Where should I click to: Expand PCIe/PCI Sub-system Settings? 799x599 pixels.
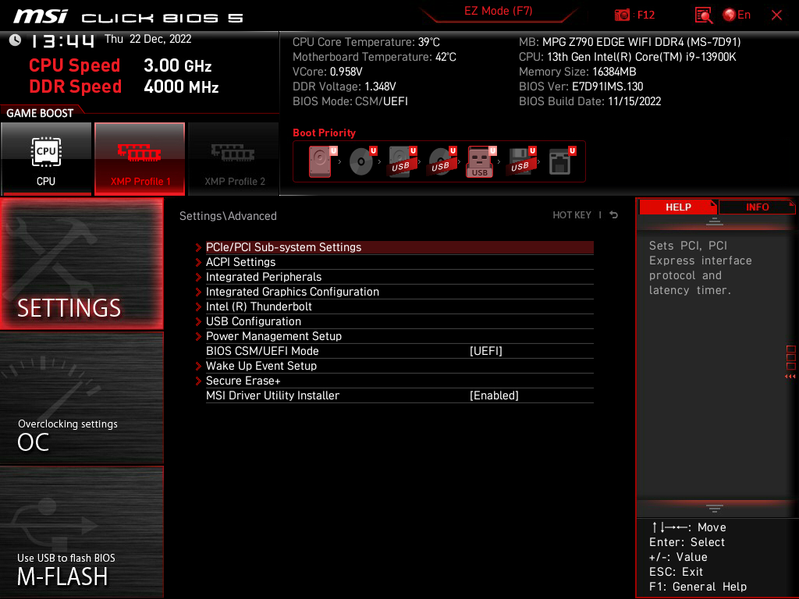[x=400, y=247]
